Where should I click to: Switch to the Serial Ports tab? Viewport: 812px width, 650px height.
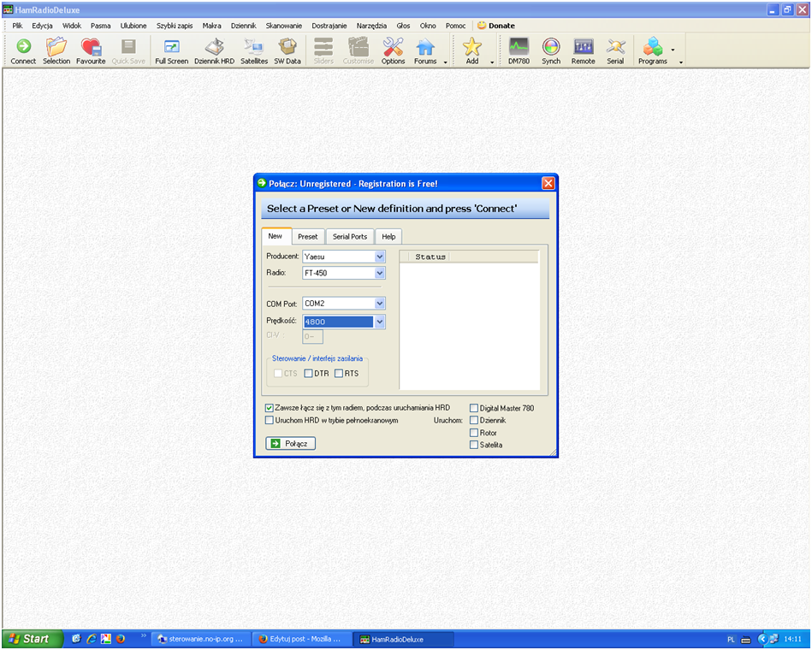pyautogui.click(x=350, y=237)
